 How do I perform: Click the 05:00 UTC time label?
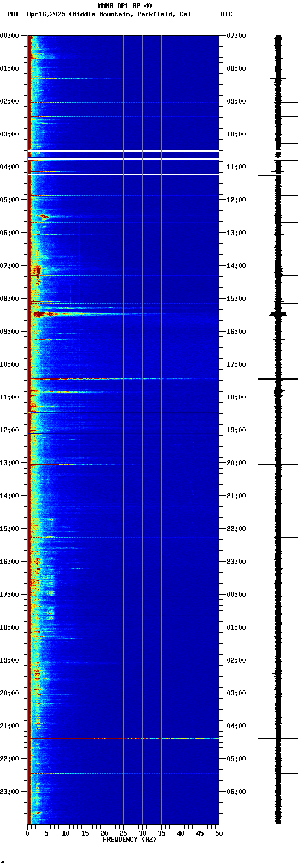click(x=236, y=759)
